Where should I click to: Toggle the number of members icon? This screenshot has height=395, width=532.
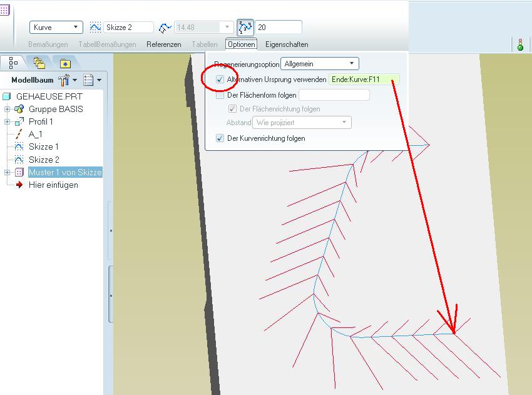click(245, 28)
